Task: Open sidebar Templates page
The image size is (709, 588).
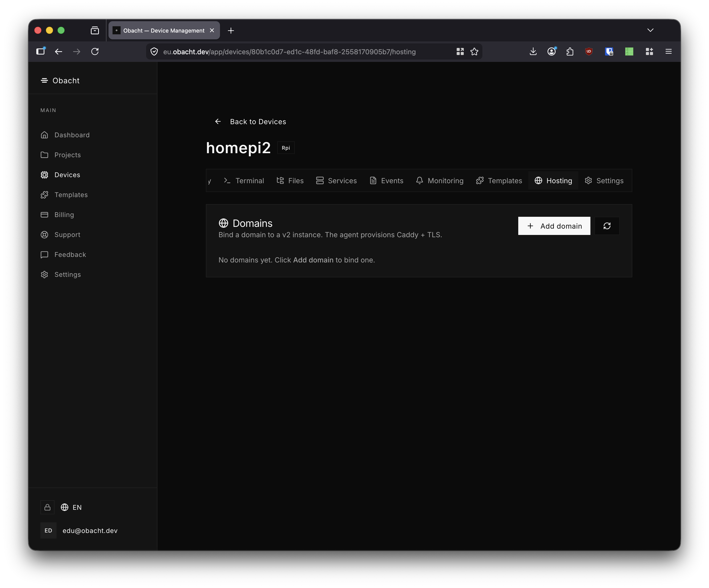Action: coord(64,195)
